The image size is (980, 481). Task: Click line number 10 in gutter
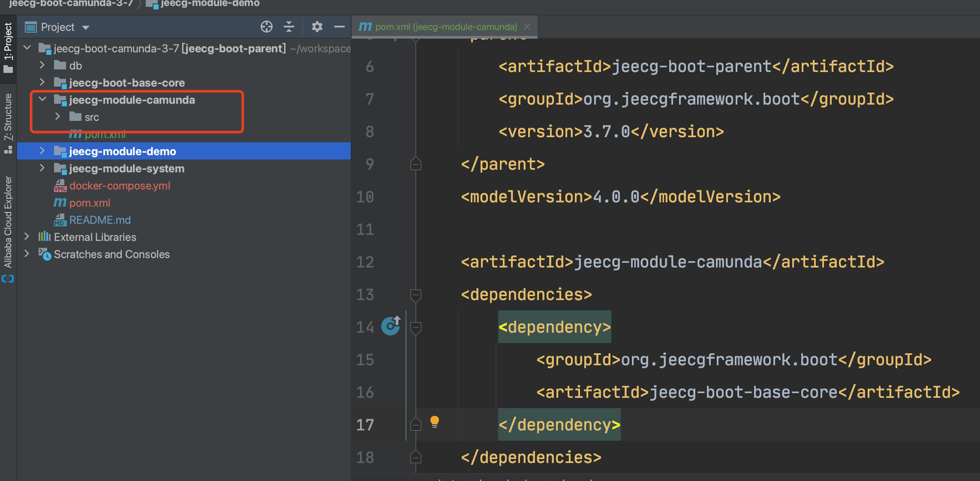365,197
